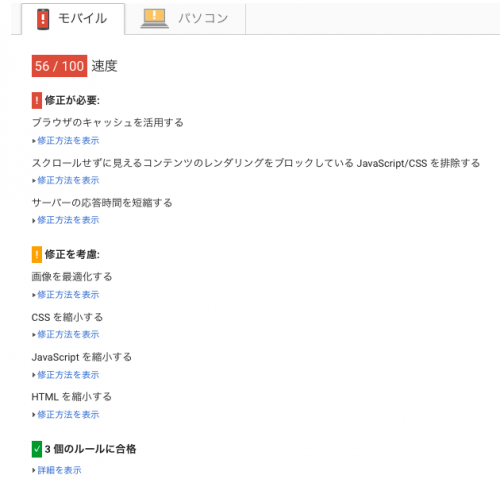The height and width of the screenshot is (479, 500).
Task: Expand the triangle under HTML を縮小する
Action: coord(34,415)
